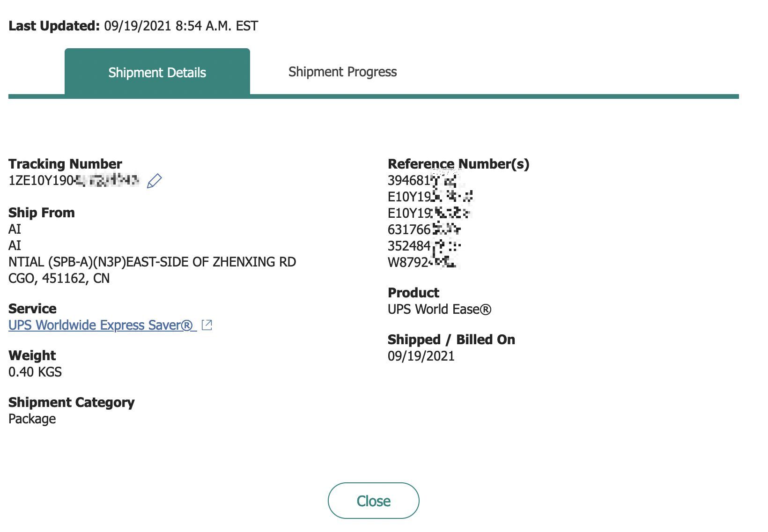Click the Ship From heading
The height and width of the screenshot is (532, 768).
tap(42, 213)
